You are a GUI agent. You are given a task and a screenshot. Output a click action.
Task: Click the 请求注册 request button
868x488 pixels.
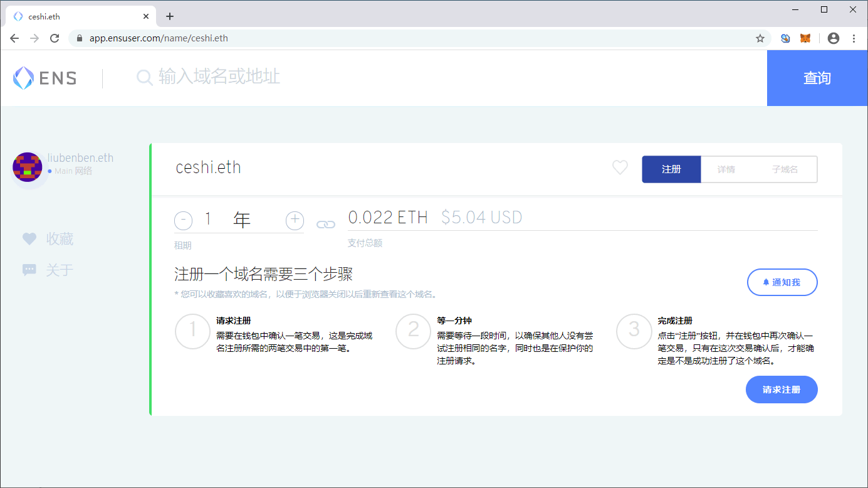pyautogui.click(x=782, y=390)
